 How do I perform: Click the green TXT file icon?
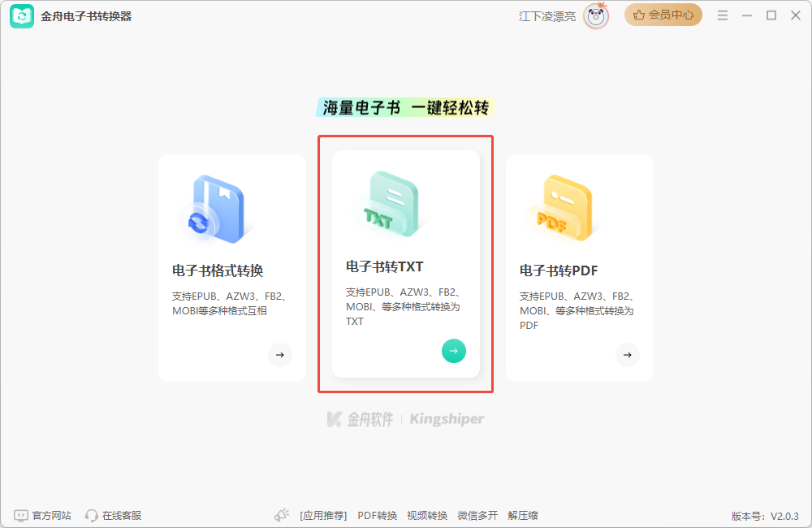pyautogui.click(x=392, y=205)
